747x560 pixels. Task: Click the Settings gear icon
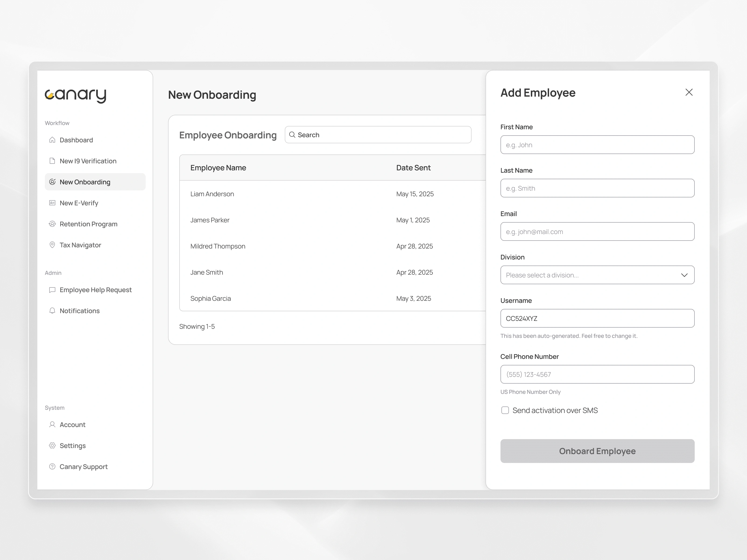pyautogui.click(x=52, y=446)
